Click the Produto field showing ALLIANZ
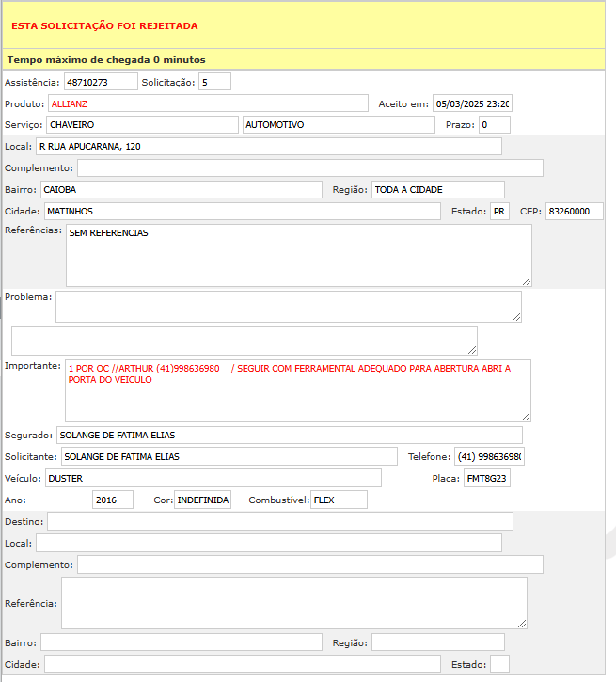The height and width of the screenshot is (682, 616). pos(208,103)
